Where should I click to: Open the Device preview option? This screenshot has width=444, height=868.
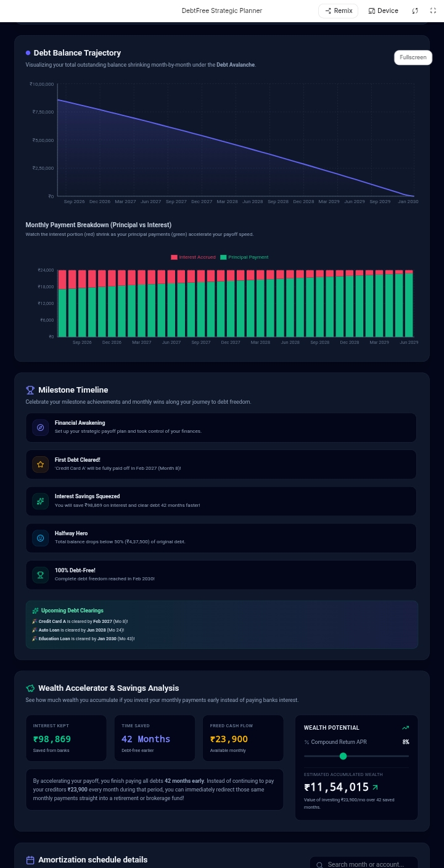click(383, 10)
